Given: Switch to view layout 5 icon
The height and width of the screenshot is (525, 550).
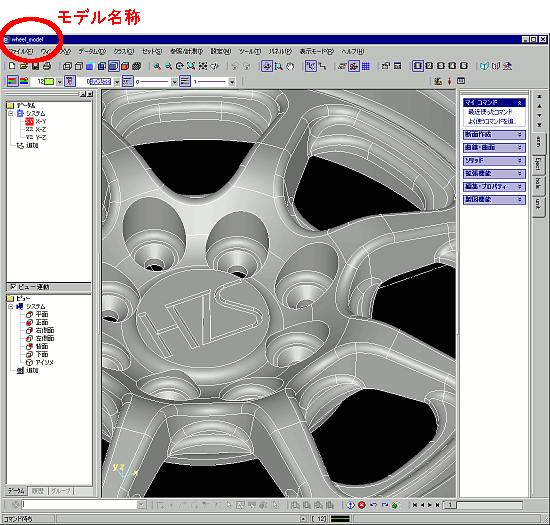Looking at the screenshot, I should tap(464, 66).
